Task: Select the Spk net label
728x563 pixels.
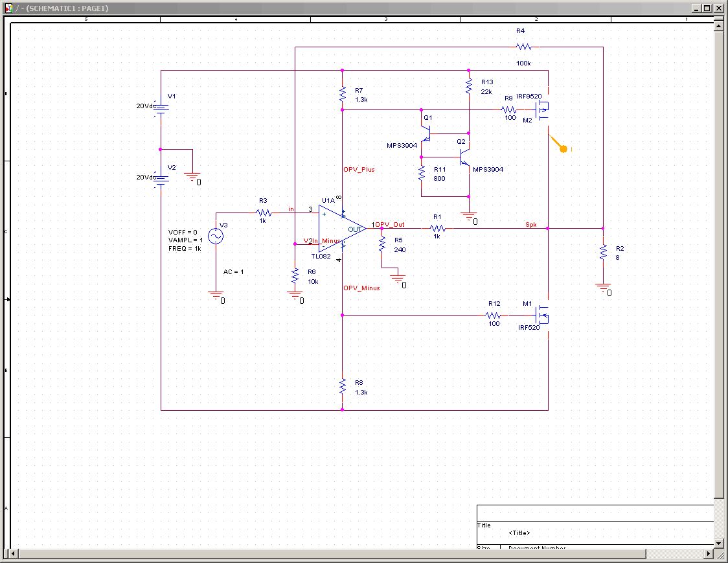Action: 530,225
